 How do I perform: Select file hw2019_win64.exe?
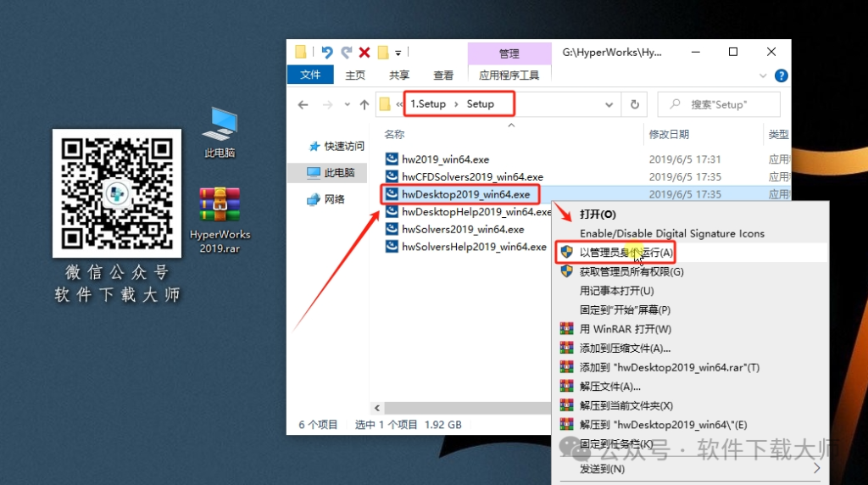(446, 159)
